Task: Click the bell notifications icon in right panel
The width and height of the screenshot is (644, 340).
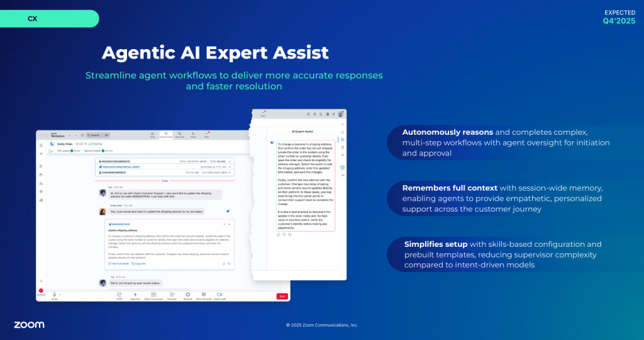Action: pos(321,115)
